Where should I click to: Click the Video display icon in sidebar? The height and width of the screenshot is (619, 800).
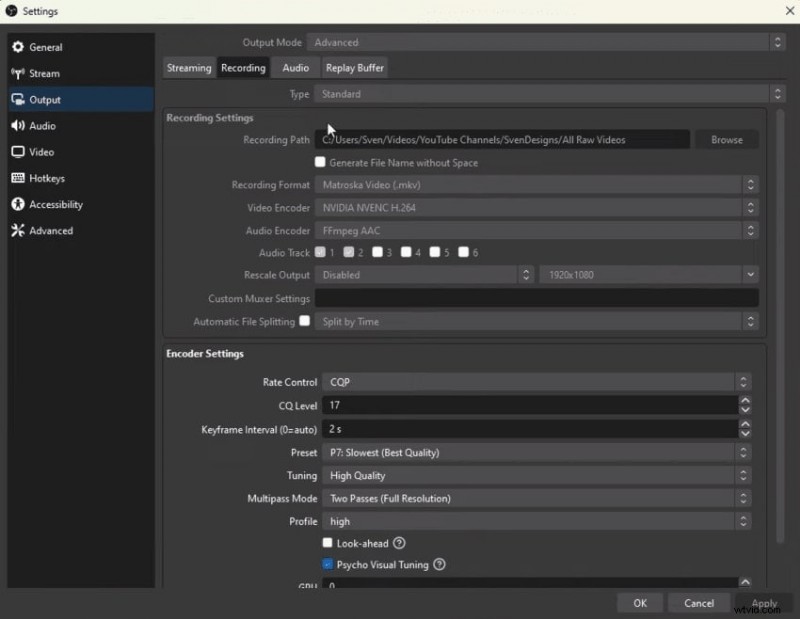pyautogui.click(x=18, y=152)
